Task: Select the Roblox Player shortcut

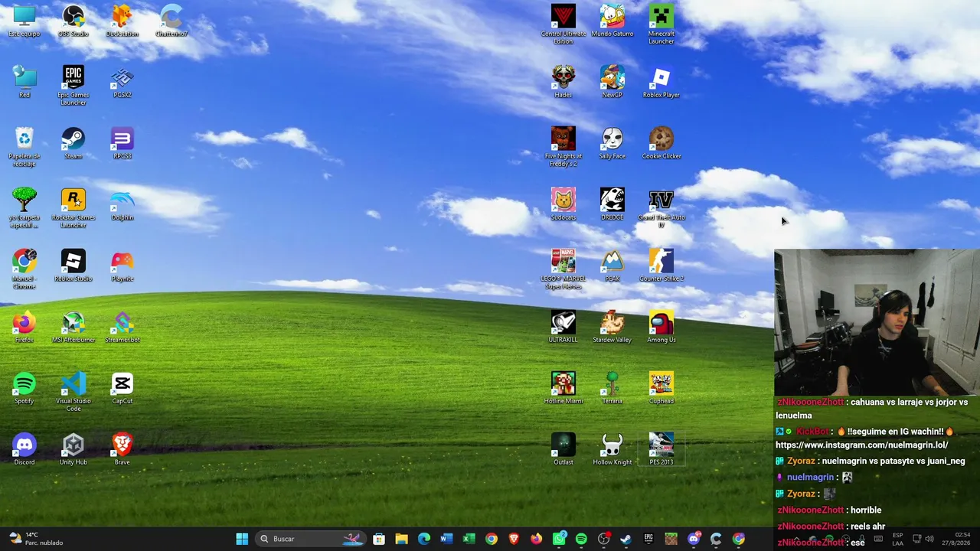Action: point(661,82)
